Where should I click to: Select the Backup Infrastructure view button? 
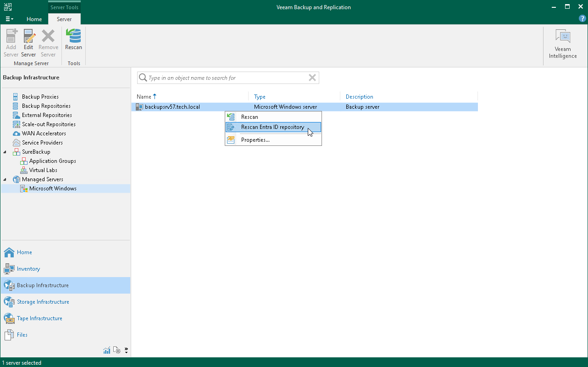[x=66, y=285]
